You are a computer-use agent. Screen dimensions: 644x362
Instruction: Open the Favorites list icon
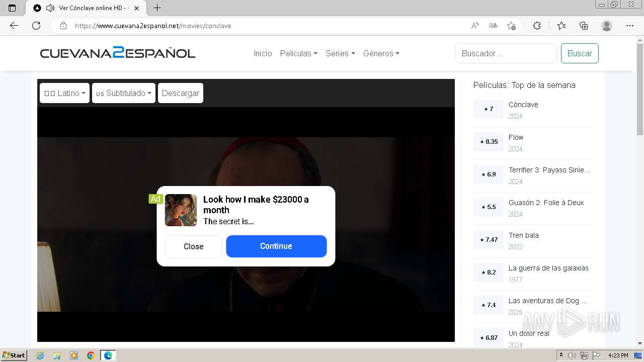pyautogui.click(x=561, y=26)
